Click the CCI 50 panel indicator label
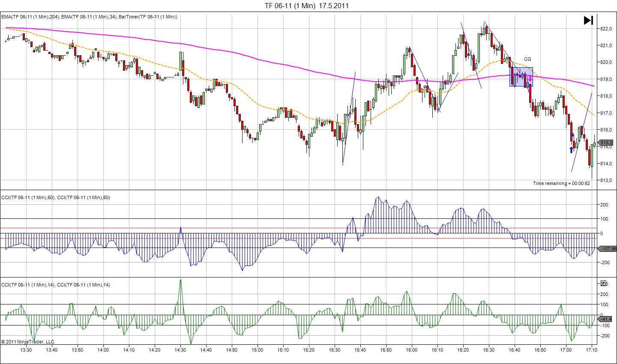The image size is (617, 364). [x=56, y=197]
